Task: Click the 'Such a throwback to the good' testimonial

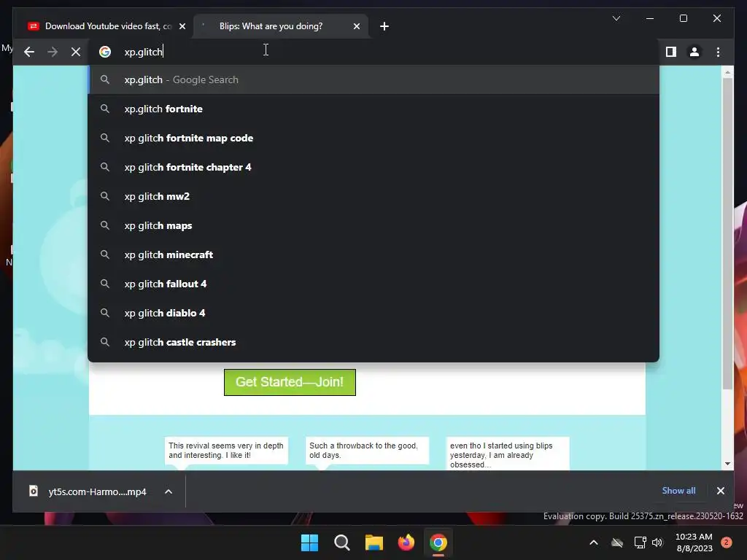Action: point(367,451)
